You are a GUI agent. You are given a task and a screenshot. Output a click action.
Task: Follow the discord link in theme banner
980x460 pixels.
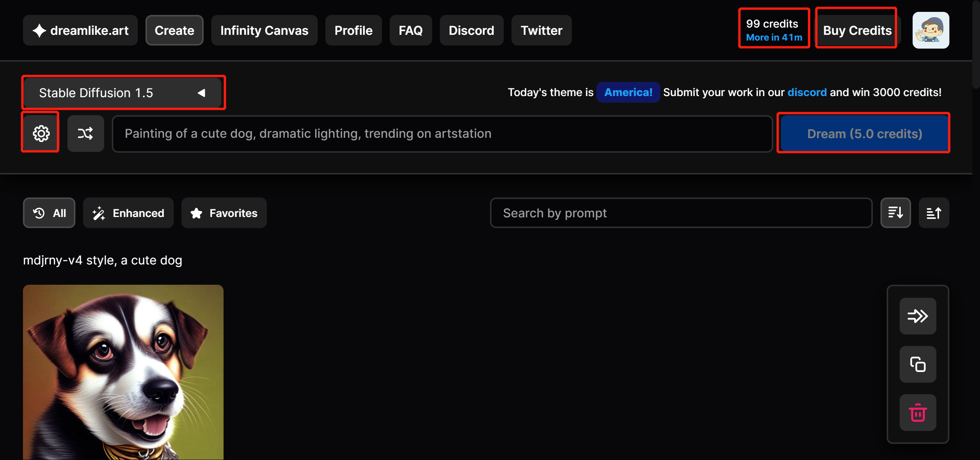[807, 92]
